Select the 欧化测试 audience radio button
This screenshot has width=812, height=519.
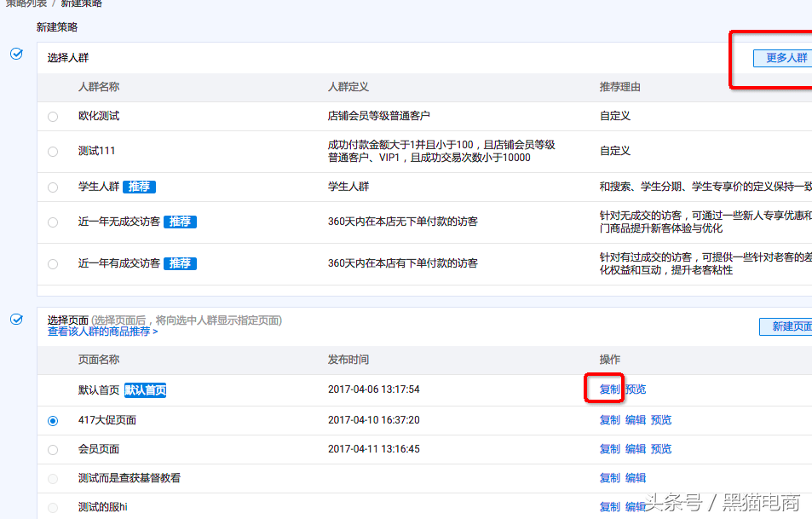click(53, 117)
